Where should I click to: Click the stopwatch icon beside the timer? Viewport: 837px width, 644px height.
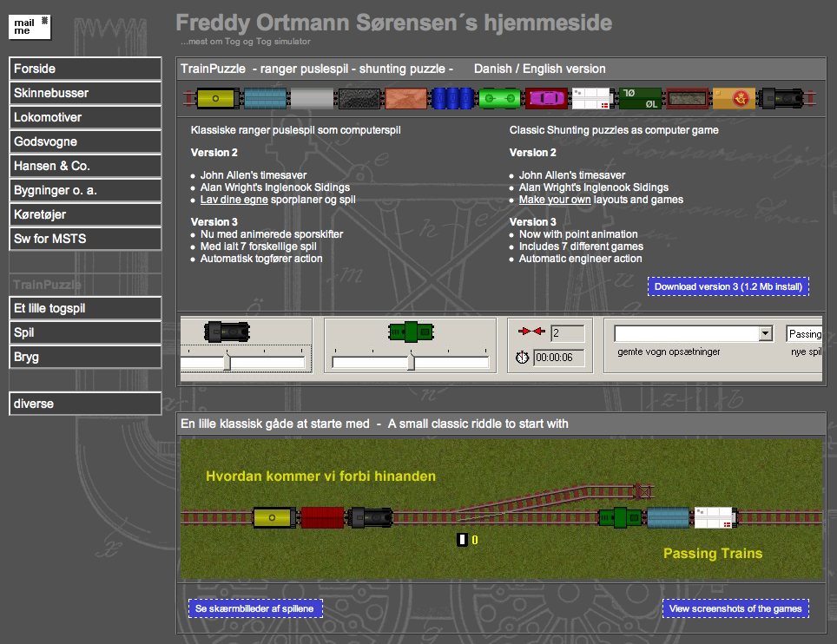coord(523,358)
